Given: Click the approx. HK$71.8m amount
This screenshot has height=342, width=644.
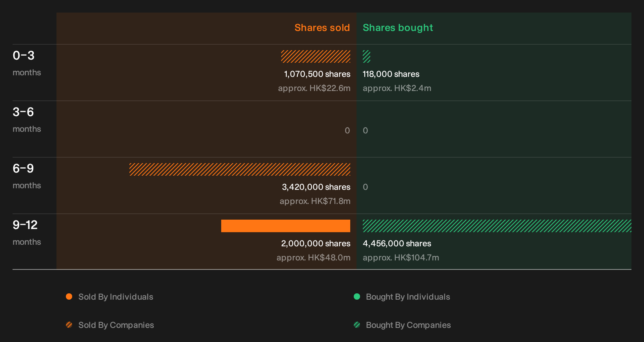Looking at the screenshot, I should point(315,201).
